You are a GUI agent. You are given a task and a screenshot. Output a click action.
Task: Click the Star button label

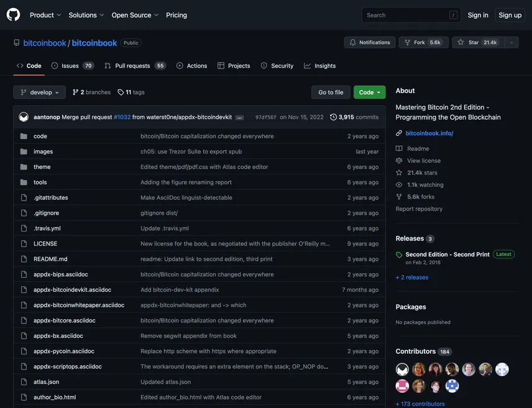(474, 42)
